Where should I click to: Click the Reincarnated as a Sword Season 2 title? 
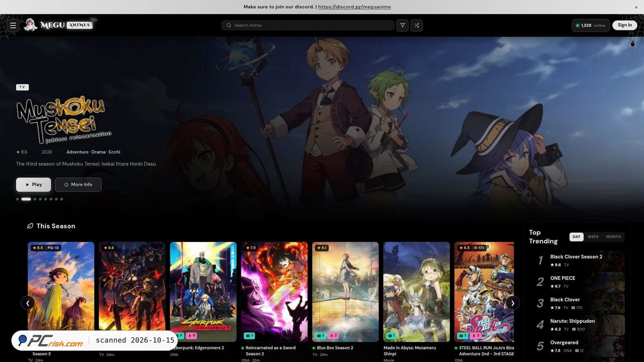coord(270,351)
